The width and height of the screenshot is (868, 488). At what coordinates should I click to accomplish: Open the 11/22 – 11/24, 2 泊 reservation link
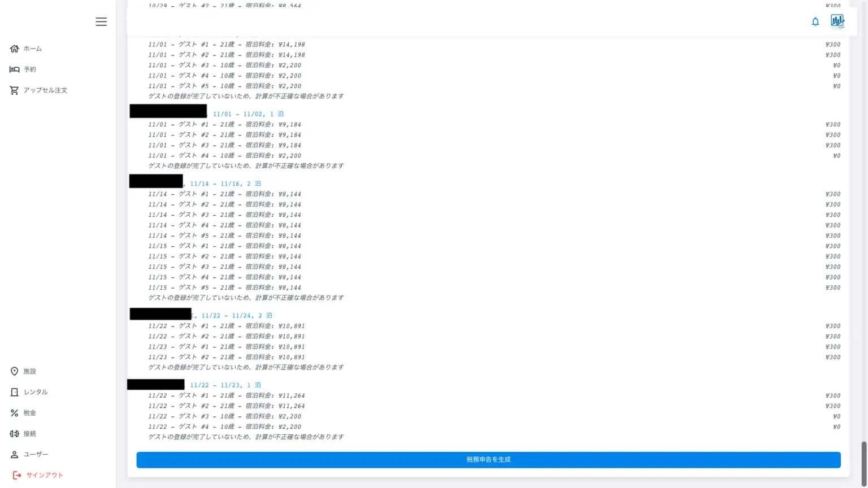pyautogui.click(x=236, y=316)
